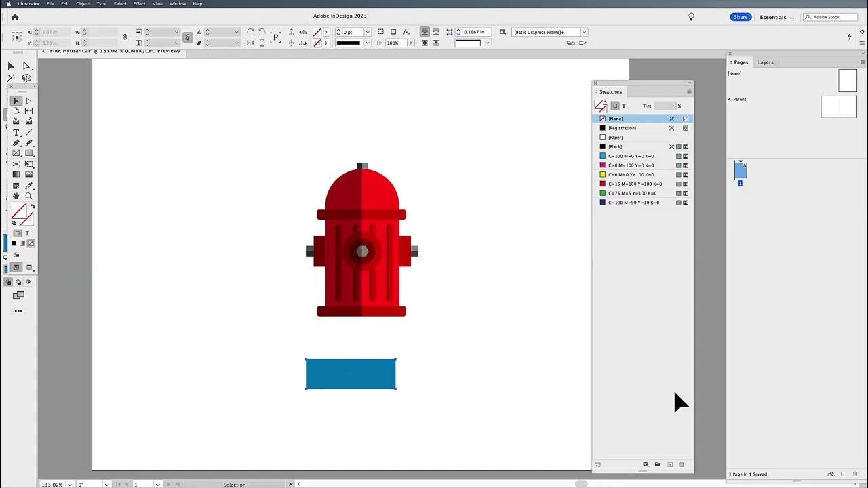Click New Color Group folder icon
868x488 pixels.
point(658,464)
